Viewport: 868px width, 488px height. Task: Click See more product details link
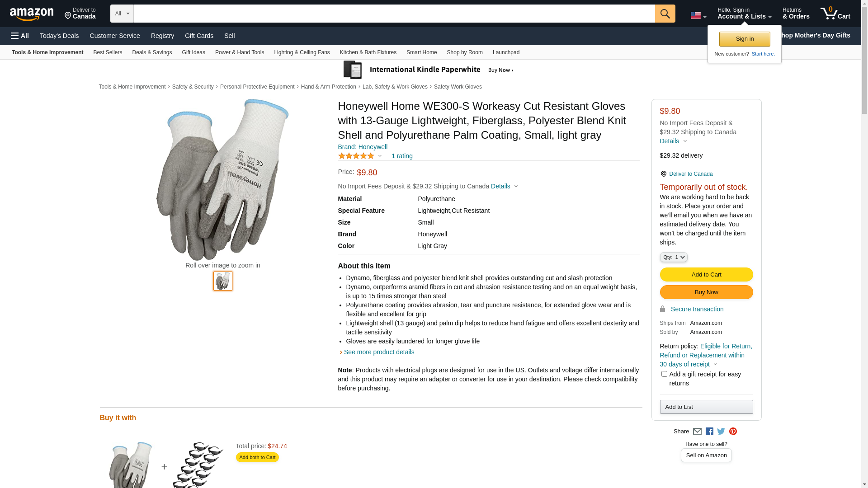click(x=379, y=352)
